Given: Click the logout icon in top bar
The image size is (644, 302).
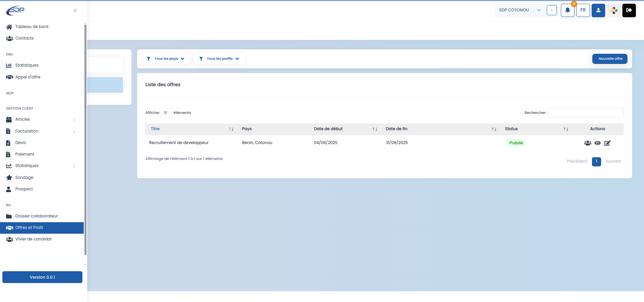Looking at the screenshot, I should point(629,10).
